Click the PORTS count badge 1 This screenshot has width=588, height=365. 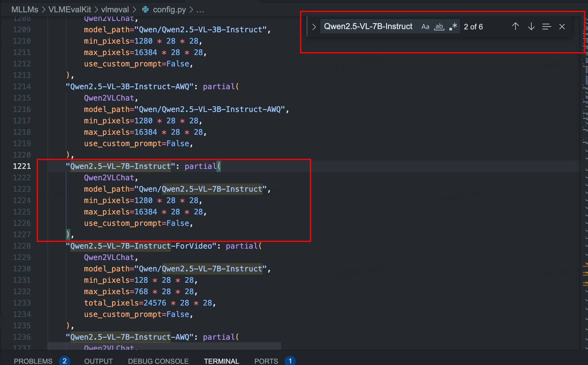[x=290, y=361]
